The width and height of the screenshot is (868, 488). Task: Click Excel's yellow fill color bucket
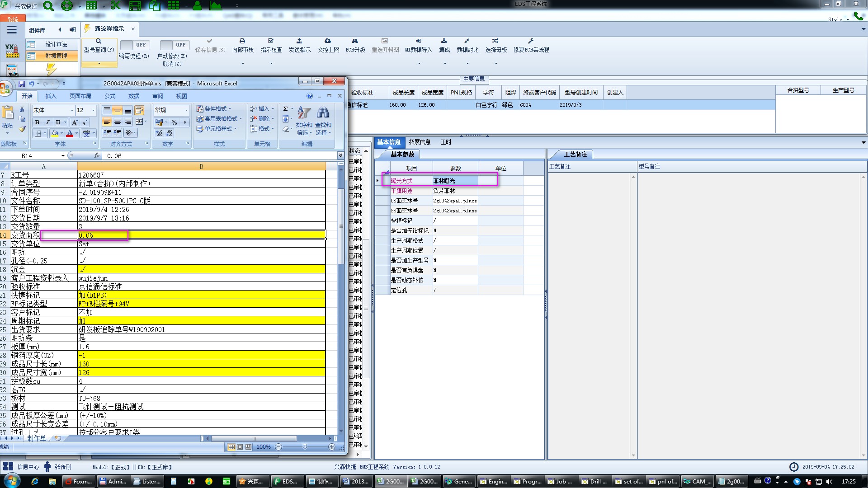(55, 133)
